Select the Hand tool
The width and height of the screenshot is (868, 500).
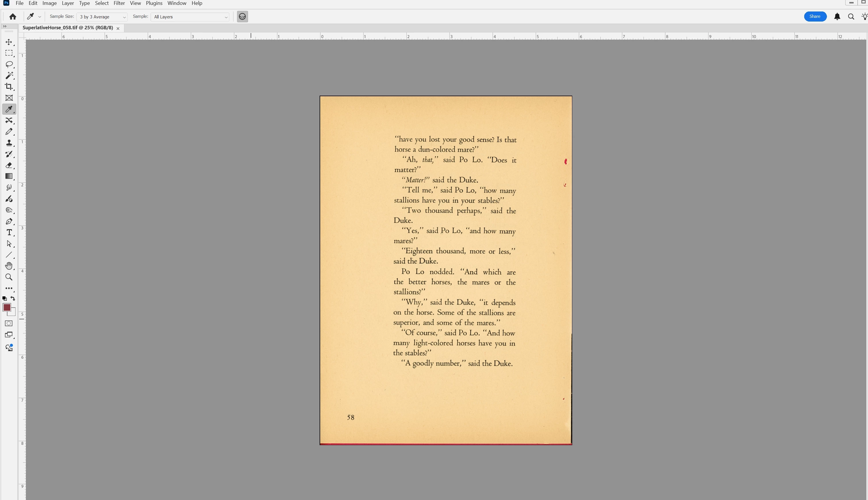pos(9,266)
